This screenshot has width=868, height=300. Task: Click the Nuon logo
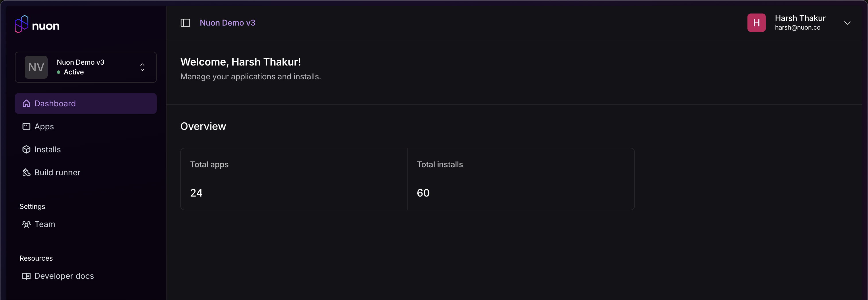[37, 24]
